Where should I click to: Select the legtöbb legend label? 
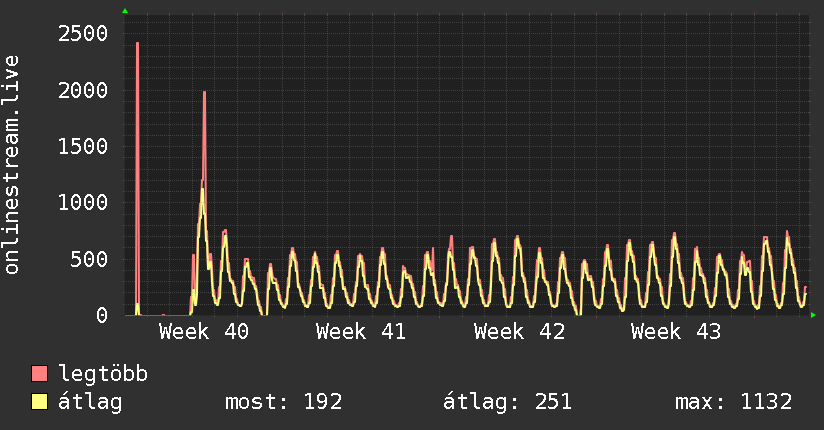[103, 374]
